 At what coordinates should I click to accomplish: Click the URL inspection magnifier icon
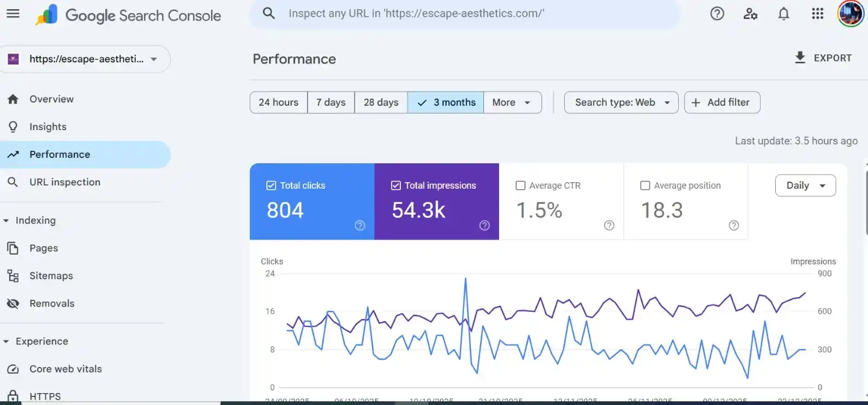[x=13, y=182]
